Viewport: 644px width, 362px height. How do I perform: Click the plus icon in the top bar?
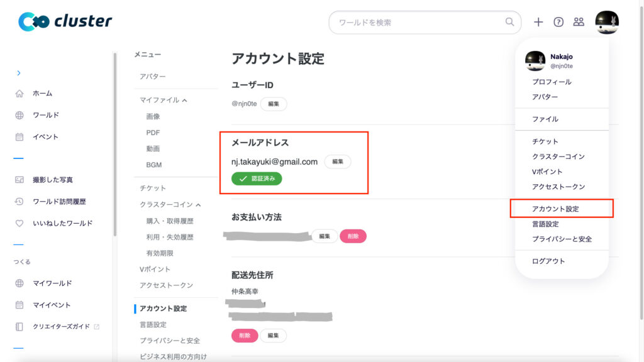tap(538, 22)
